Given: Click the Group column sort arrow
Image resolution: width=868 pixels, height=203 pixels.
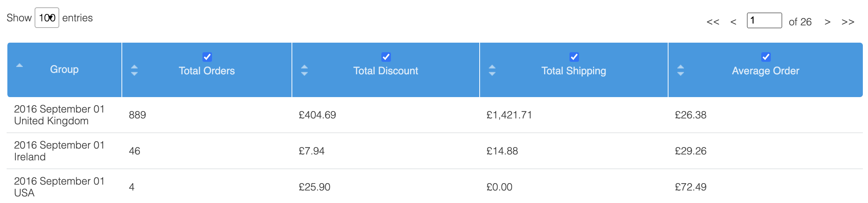Looking at the screenshot, I should click(20, 65).
